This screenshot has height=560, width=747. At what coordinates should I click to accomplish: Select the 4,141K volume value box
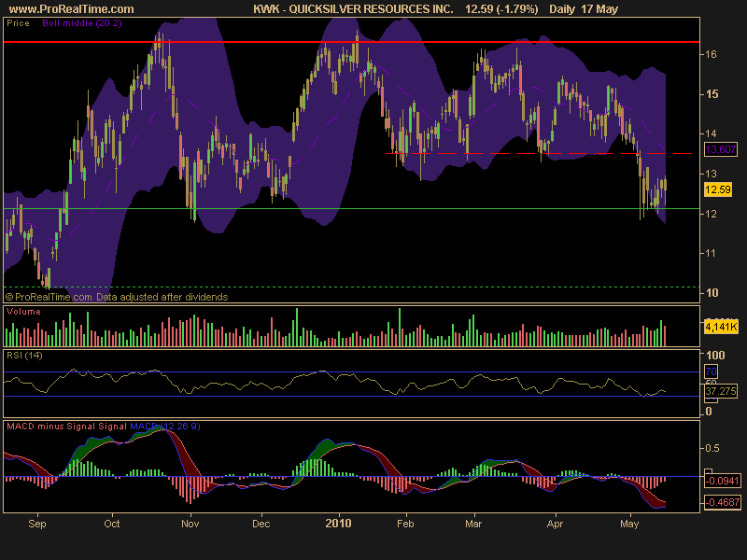721,327
